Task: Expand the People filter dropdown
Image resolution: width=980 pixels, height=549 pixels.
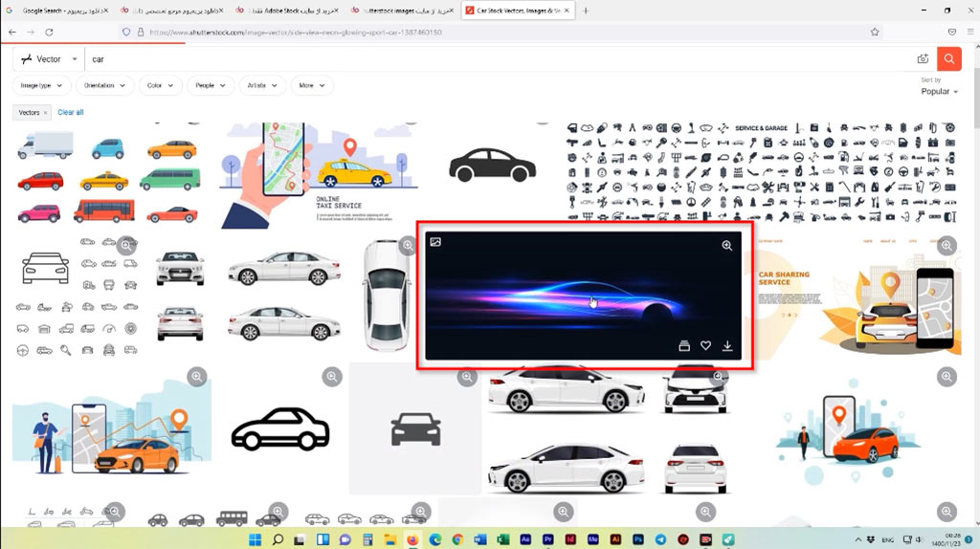Action: pyautogui.click(x=210, y=85)
